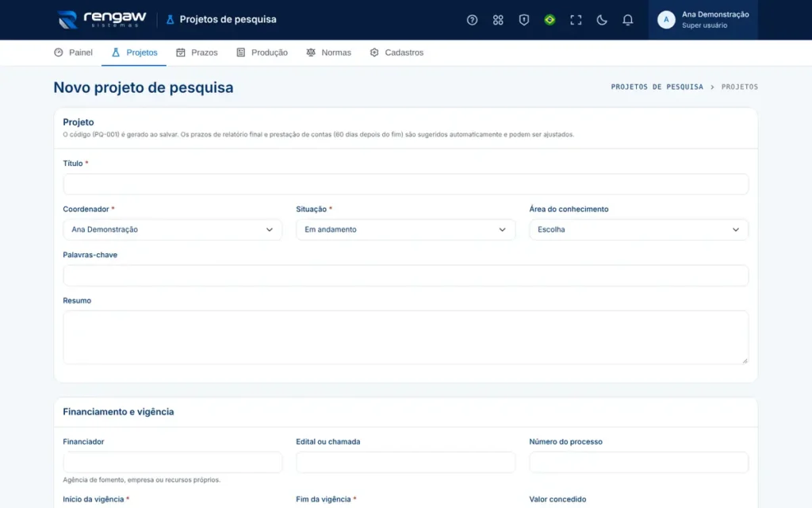812x508 pixels.
Task: Open the Área do conhecimento dropdown
Action: 638,229
